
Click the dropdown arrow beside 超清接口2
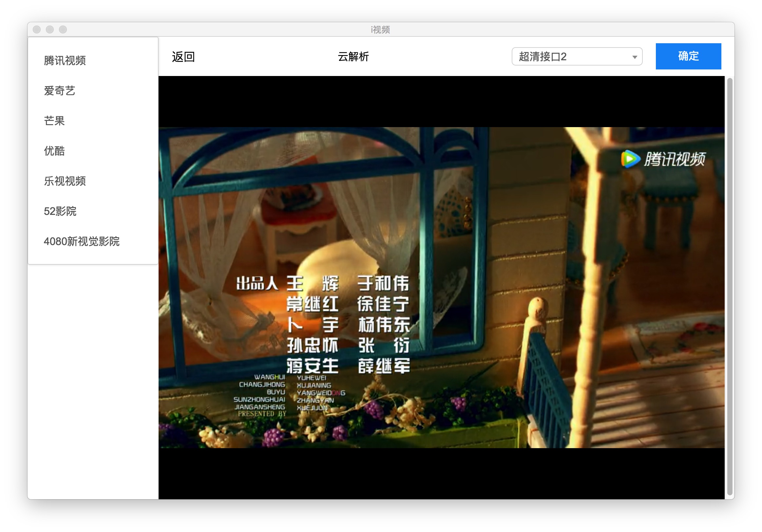point(635,57)
